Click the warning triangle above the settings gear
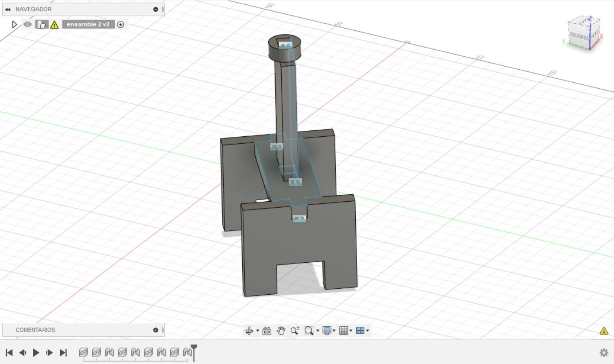This screenshot has width=614, height=364. point(604,331)
